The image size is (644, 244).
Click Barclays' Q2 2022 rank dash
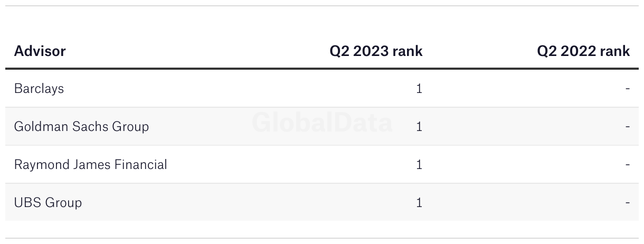(x=627, y=88)
